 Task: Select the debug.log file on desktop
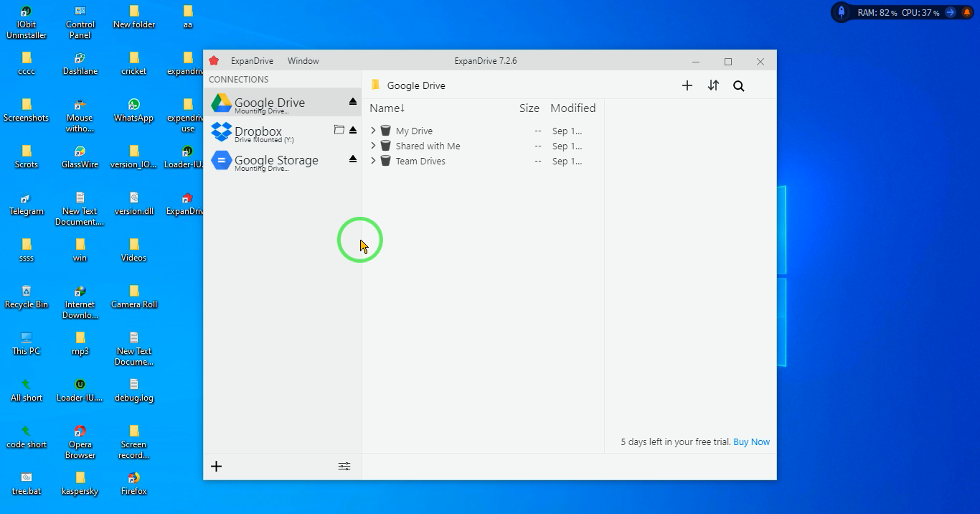pyautogui.click(x=134, y=390)
